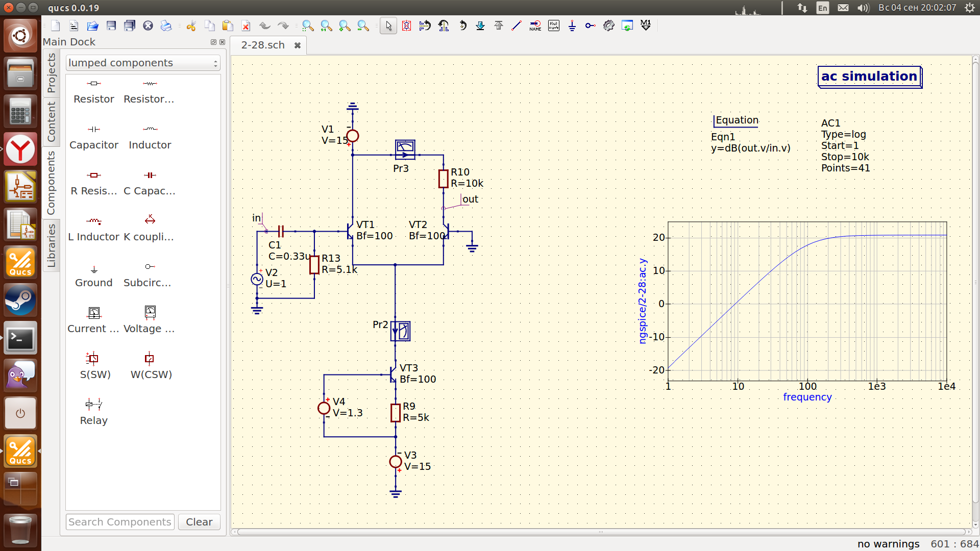
Task: Switch to the Libraries dock tab
Action: pyautogui.click(x=51, y=245)
